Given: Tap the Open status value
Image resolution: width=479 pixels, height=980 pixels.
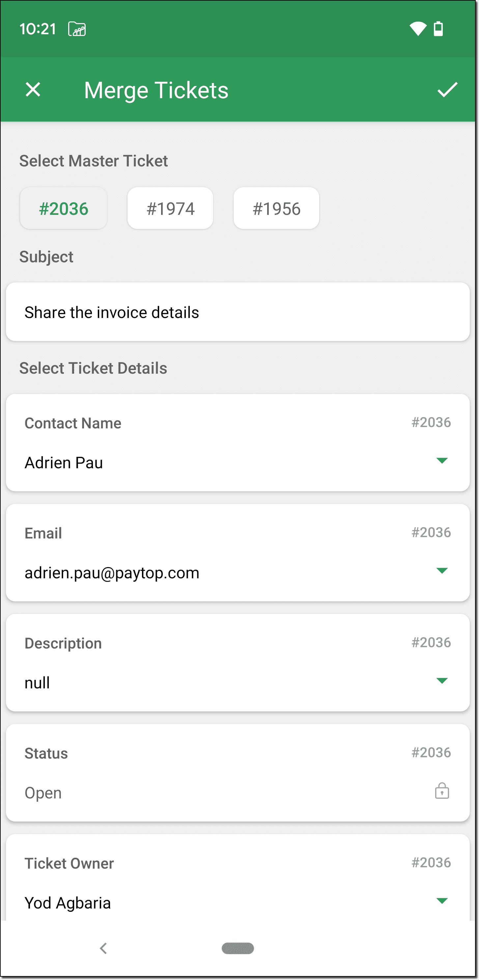Looking at the screenshot, I should point(43,793).
